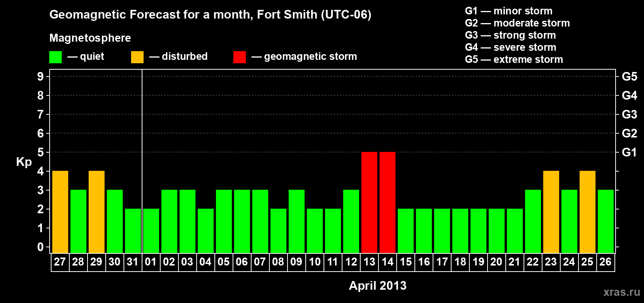The height and width of the screenshot is (303, 644).
Task: Click the 'April 2013' month label
Action: (x=378, y=286)
